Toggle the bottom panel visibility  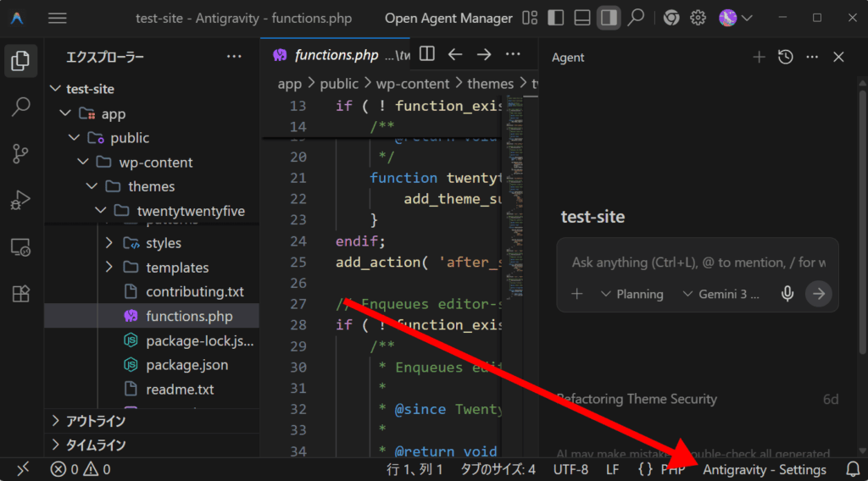(581, 18)
